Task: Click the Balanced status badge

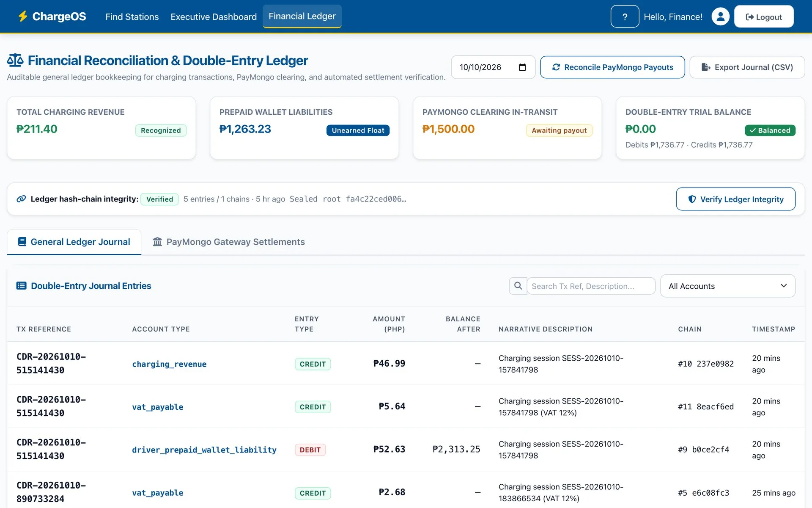Action: 770,130
